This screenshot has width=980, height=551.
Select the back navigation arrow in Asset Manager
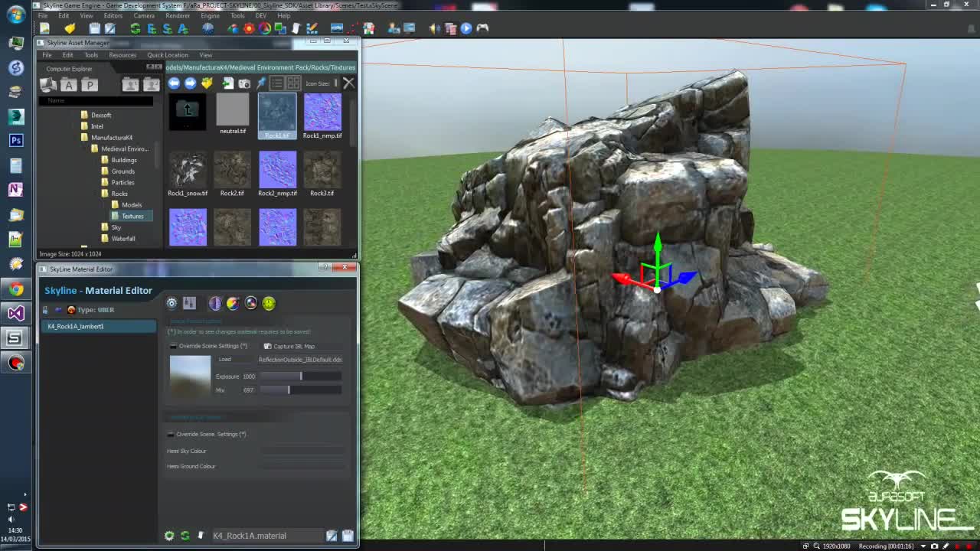click(174, 83)
